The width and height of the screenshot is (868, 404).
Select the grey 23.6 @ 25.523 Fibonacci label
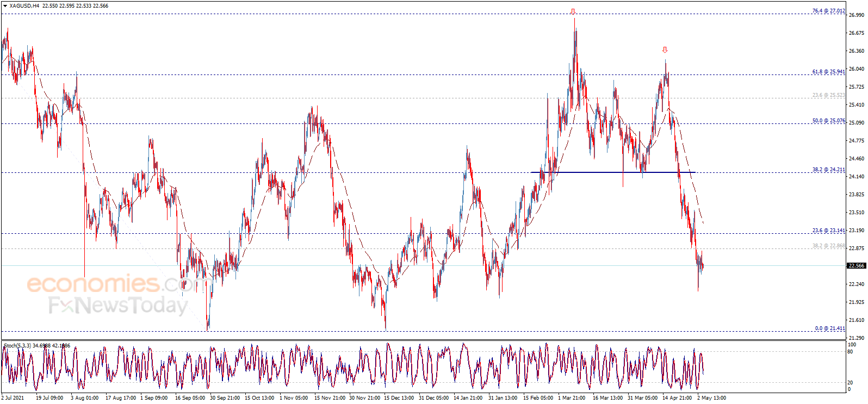(828, 95)
